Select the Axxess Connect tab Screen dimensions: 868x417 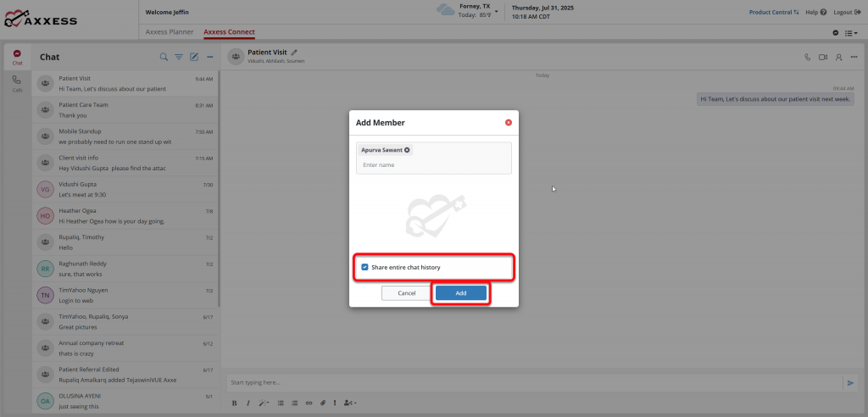pos(229,32)
